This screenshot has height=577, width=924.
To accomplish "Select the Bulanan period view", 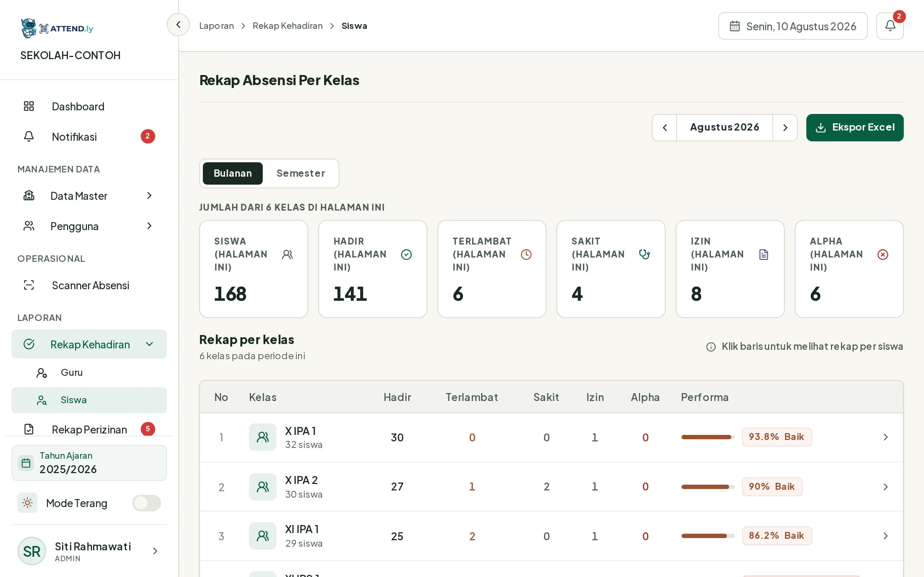I will coord(232,173).
